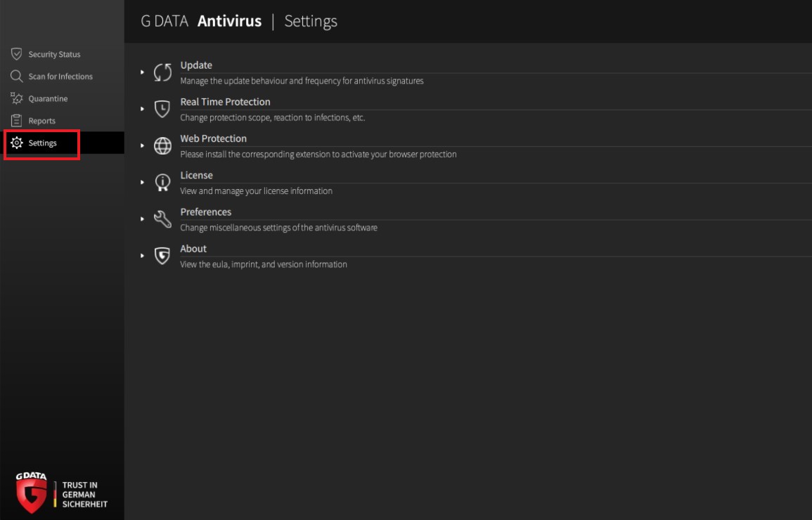Image resolution: width=812 pixels, height=520 pixels.
Task: Open the Settings menu item
Action: click(x=42, y=143)
